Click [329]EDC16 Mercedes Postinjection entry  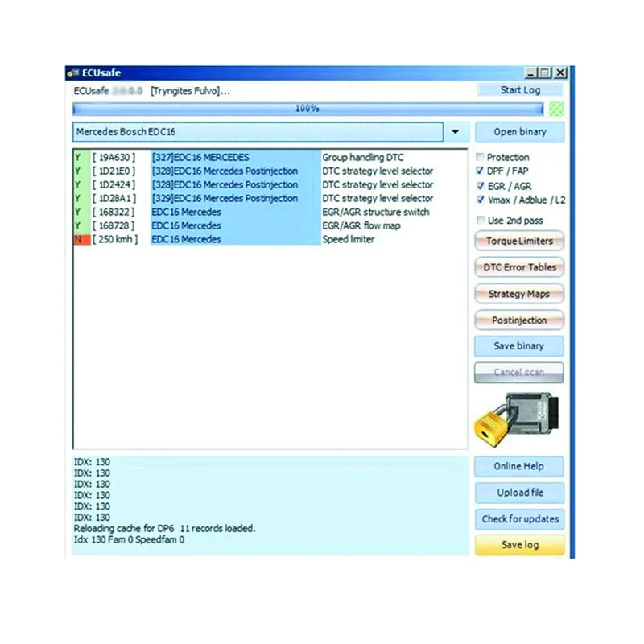point(225,198)
